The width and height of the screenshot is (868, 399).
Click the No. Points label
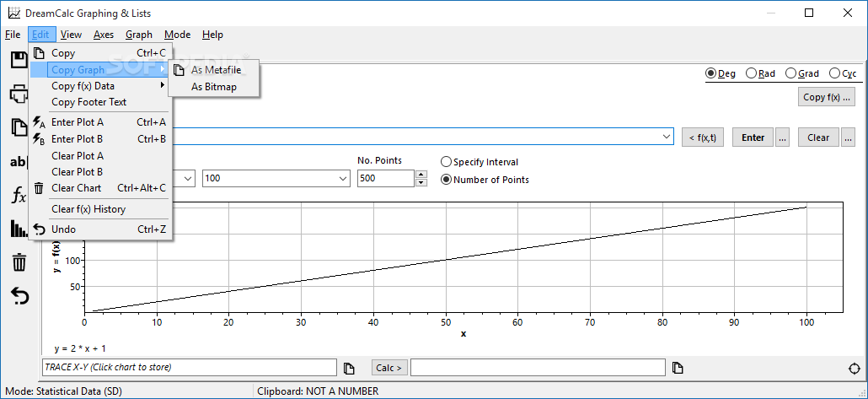click(380, 160)
